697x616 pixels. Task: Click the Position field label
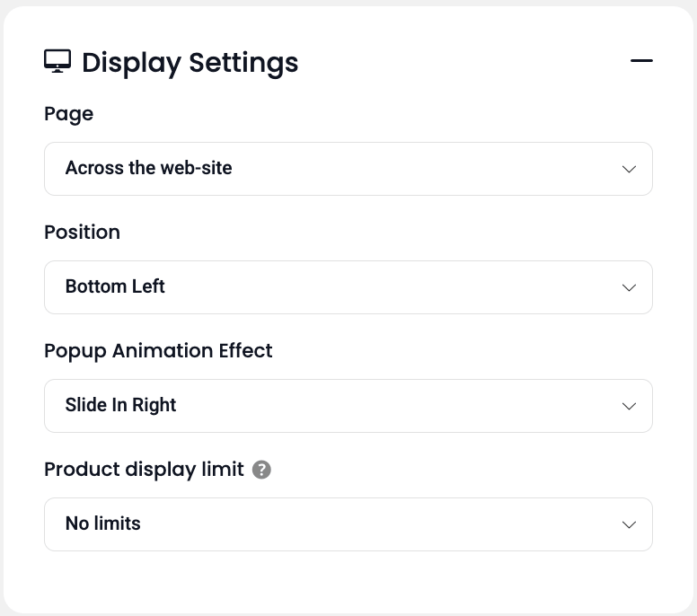[82, 233]
